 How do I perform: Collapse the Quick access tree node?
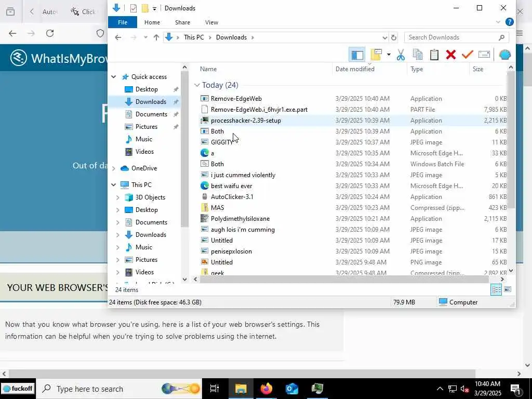tap(114, 77)
